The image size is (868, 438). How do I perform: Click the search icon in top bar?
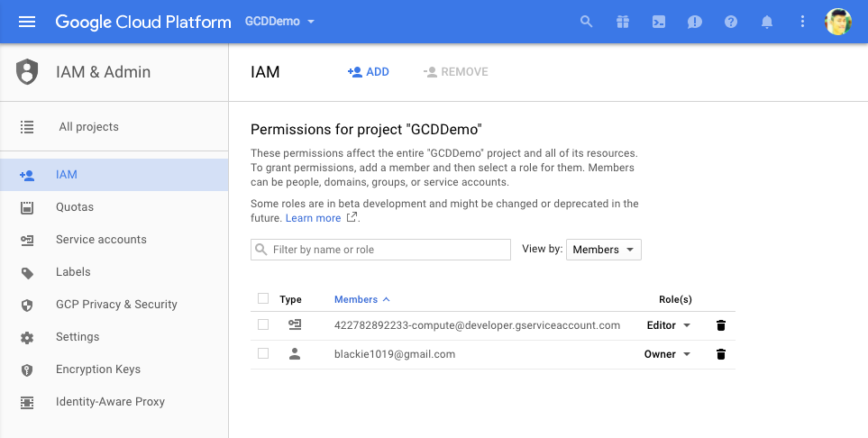pos(587,22)
